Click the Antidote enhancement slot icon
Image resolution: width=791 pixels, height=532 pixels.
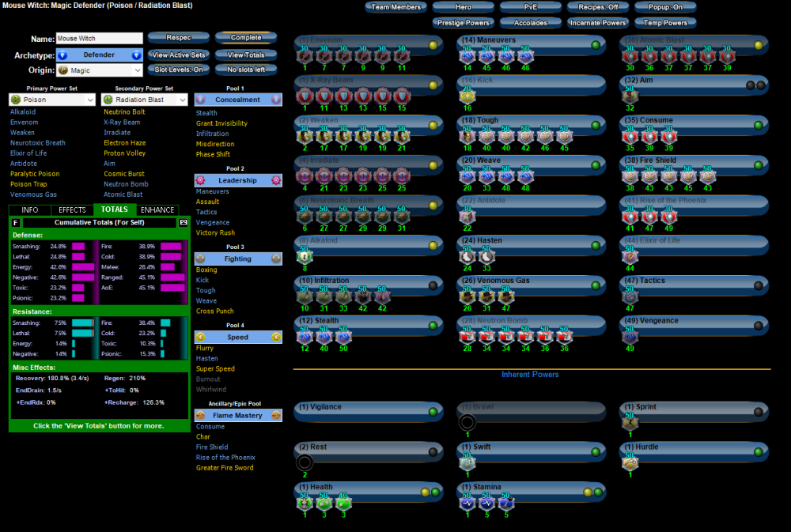click(468, 217)
